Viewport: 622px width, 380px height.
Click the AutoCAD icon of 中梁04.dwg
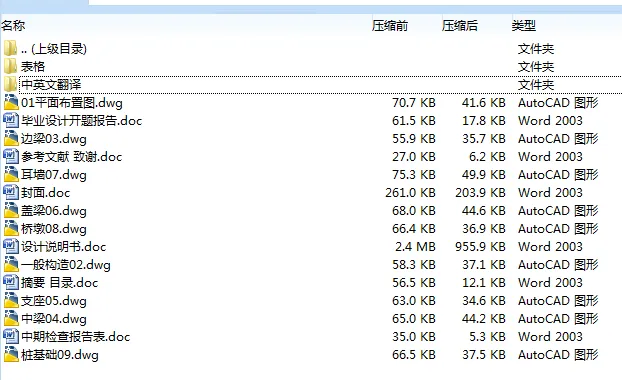tap(11, 319)
